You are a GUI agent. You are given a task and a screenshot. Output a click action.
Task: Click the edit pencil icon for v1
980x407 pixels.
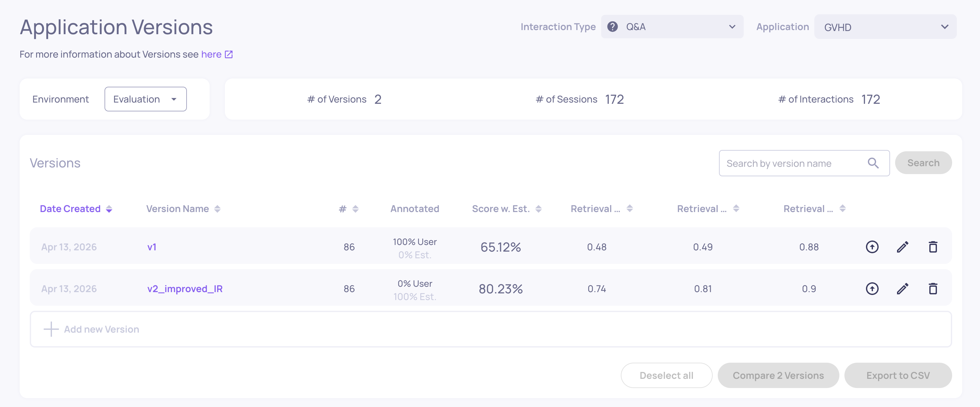902,247
